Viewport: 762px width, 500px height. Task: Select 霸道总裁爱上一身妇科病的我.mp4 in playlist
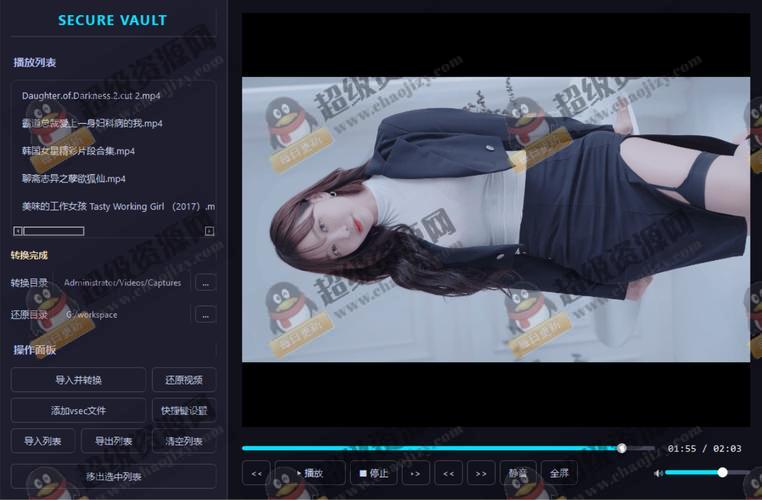point(92,123)
